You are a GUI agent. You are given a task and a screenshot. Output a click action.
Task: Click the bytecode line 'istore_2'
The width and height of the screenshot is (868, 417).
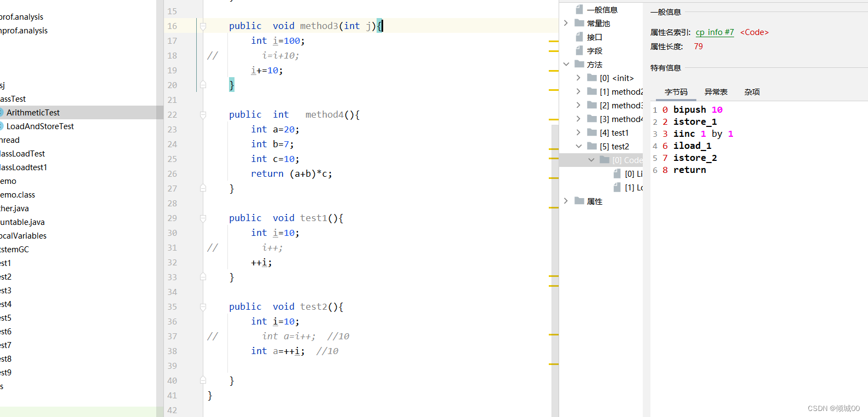pos(695,158)
